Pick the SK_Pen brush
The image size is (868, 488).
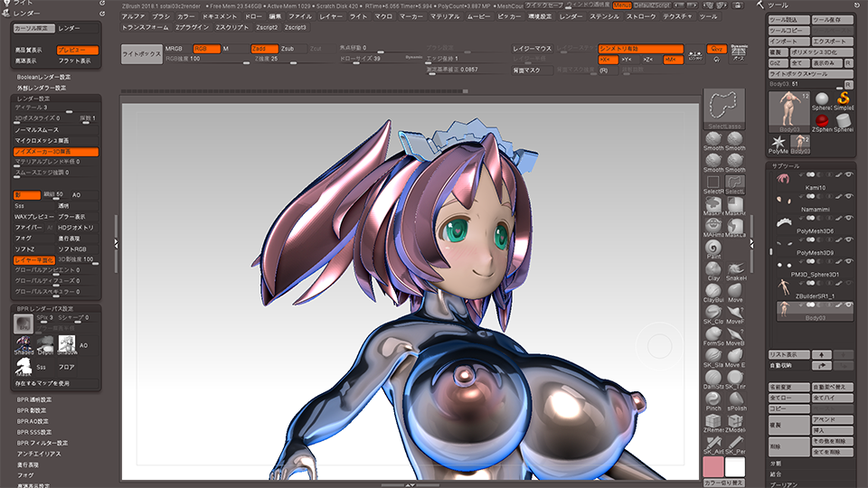click(x=735, y=444)
